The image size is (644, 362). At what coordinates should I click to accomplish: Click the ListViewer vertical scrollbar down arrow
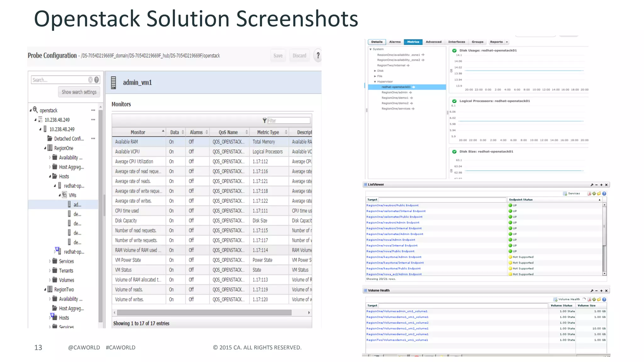click(x=604, y=274)
